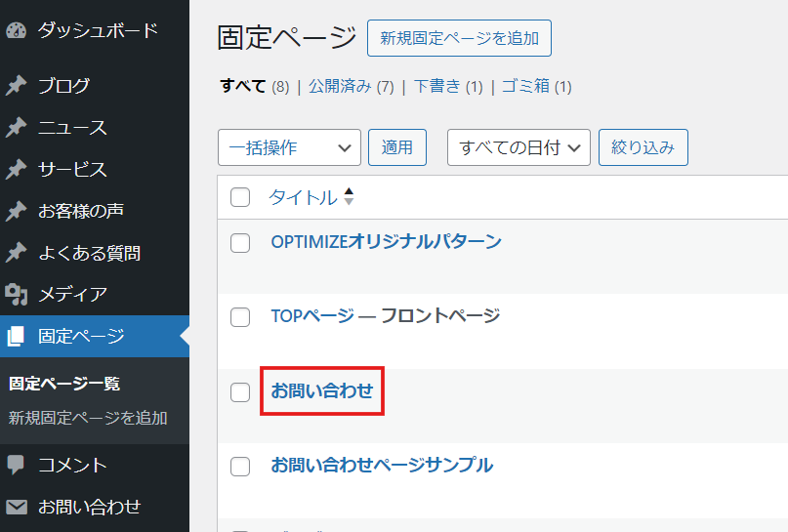Click the pin icon beside ブログ
This screenshot has height=532, width=788.
coord(16,85)
